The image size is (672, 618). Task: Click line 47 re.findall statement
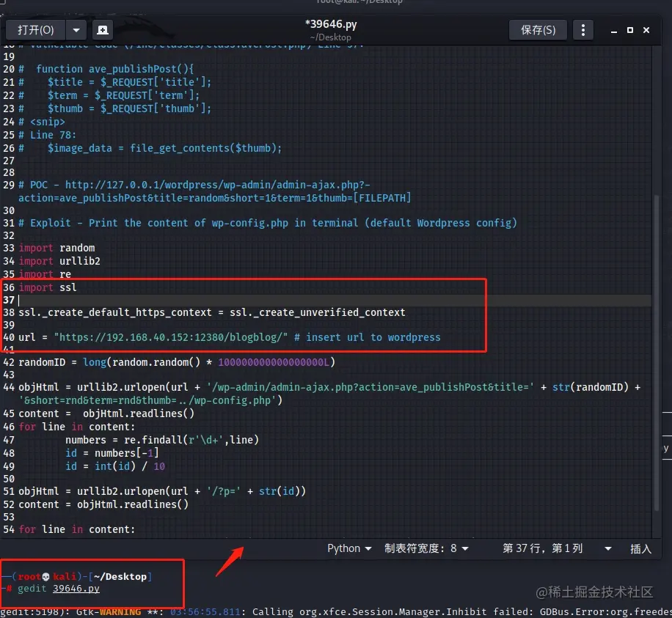[162, 440]
